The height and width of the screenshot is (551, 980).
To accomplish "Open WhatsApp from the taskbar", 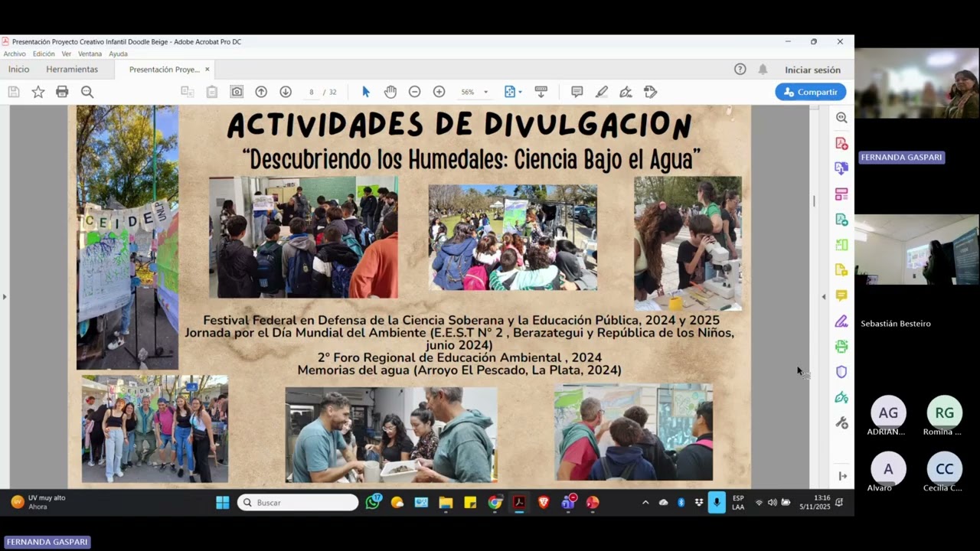I will pyautogui.click(x=373, y=503).
